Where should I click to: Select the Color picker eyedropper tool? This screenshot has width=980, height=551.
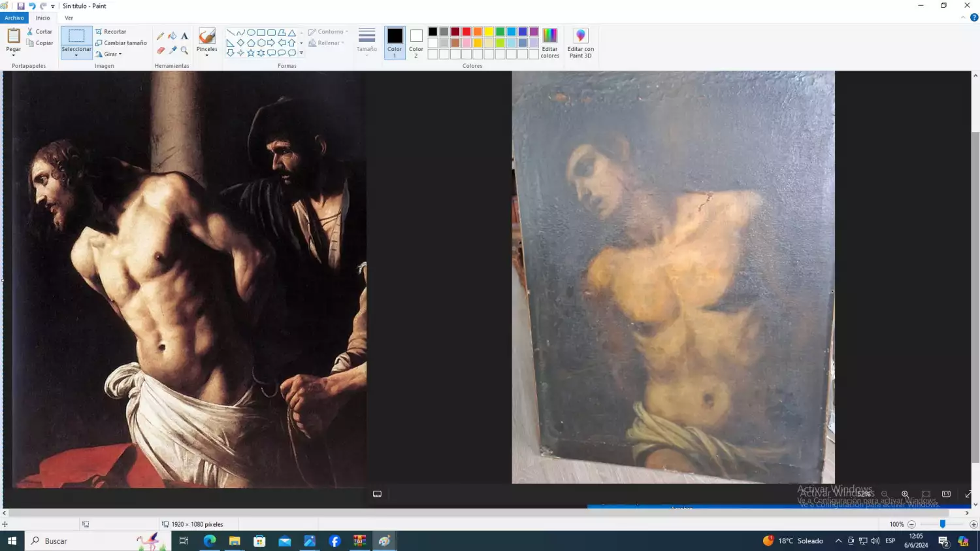tap(172, 50)
